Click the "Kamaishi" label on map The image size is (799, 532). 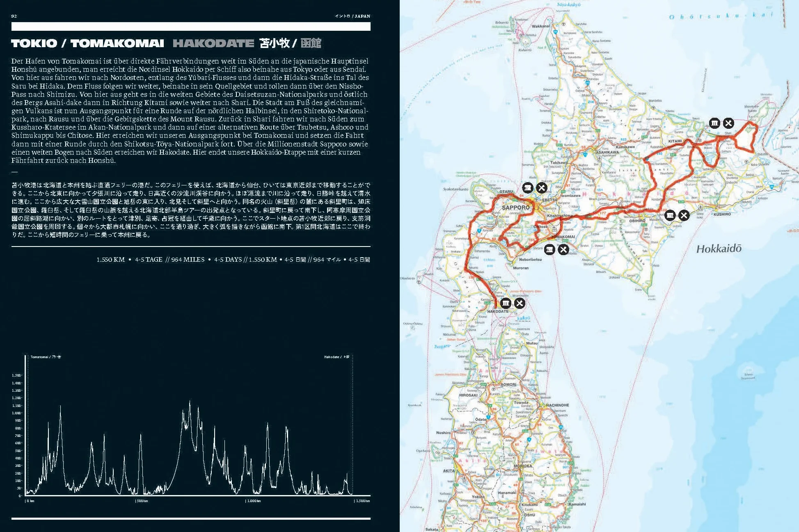pos(577,504)
